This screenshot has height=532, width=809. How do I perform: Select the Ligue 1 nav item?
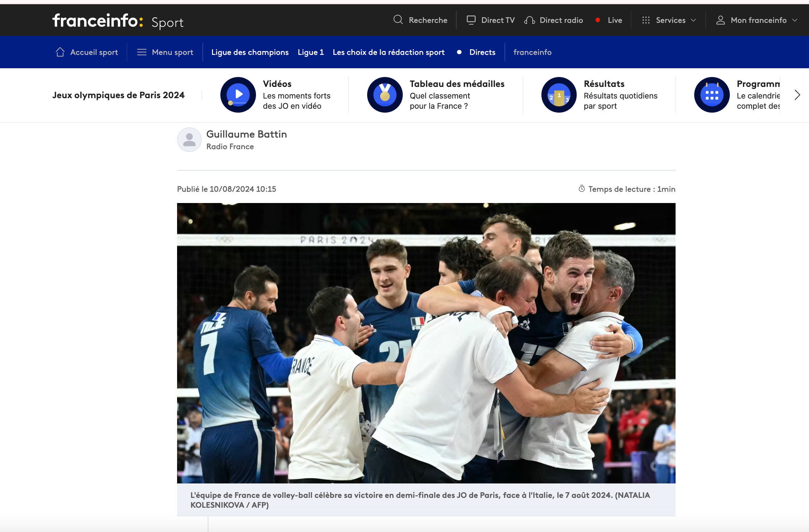(311, 52)
